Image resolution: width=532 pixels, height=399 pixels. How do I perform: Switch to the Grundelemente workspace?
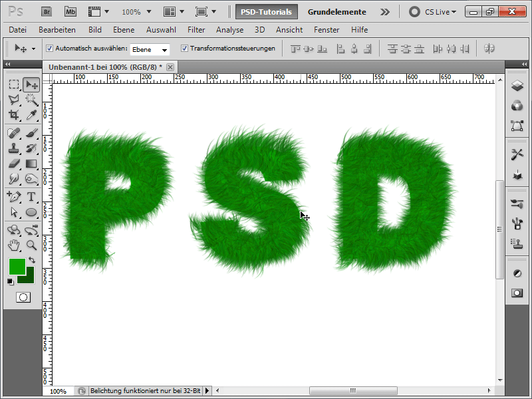pos(337,12)
